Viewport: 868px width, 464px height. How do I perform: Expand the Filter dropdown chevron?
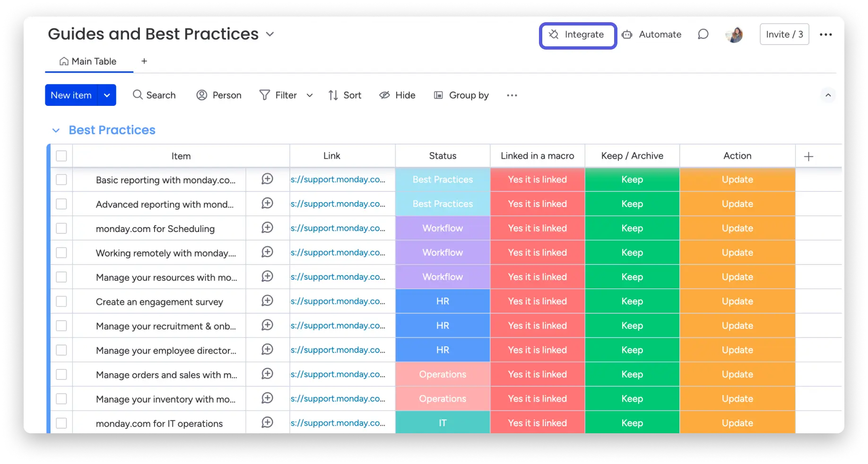tap(310, 95)
